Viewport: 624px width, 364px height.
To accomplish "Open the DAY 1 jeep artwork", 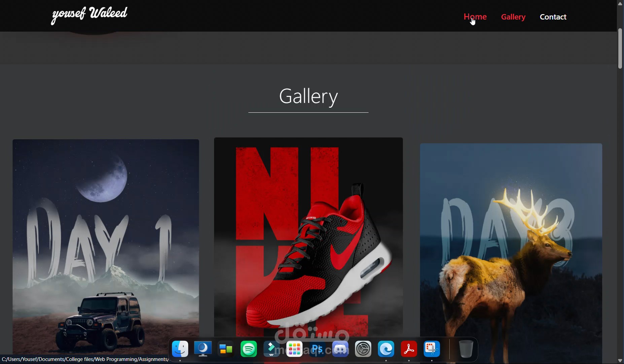I will pos(106,247).
